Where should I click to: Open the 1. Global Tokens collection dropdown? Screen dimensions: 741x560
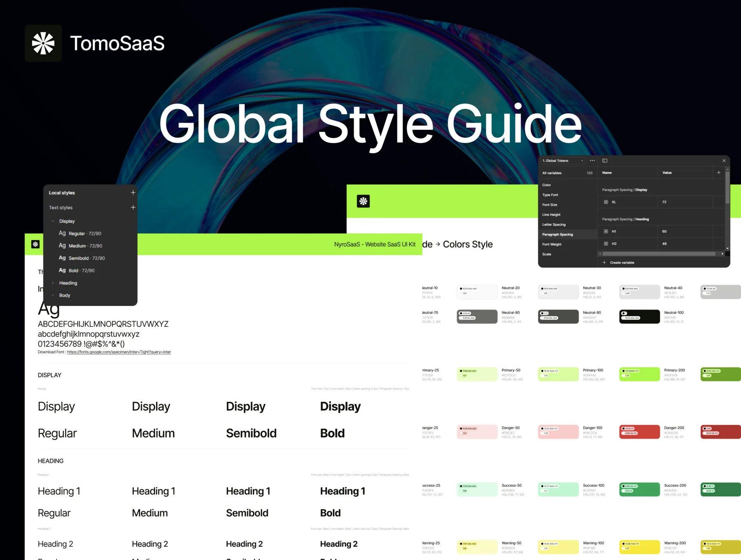click(563, 161)
